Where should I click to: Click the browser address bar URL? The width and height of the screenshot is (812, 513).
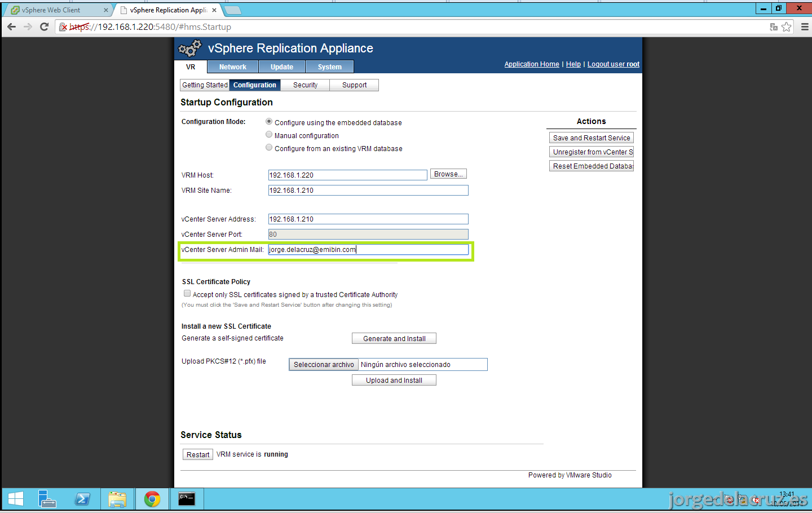click(x=150, y=26)
